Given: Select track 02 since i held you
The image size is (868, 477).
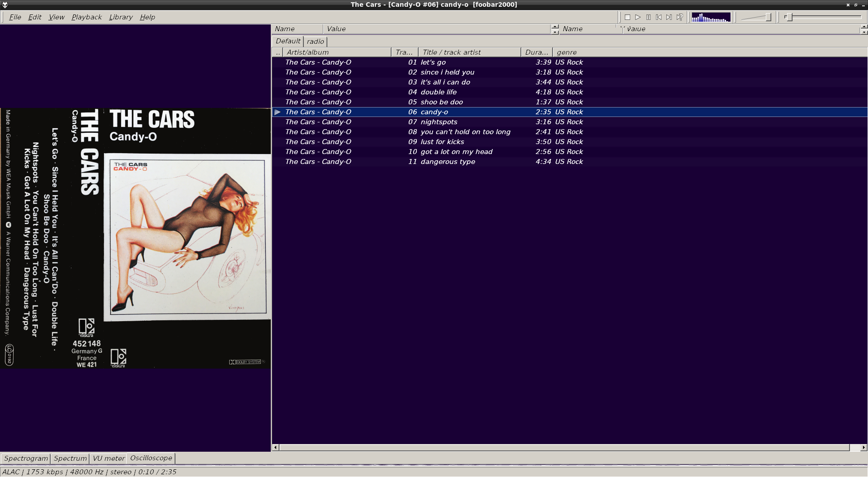Looking at the screenshot, I should pos(570,72).
